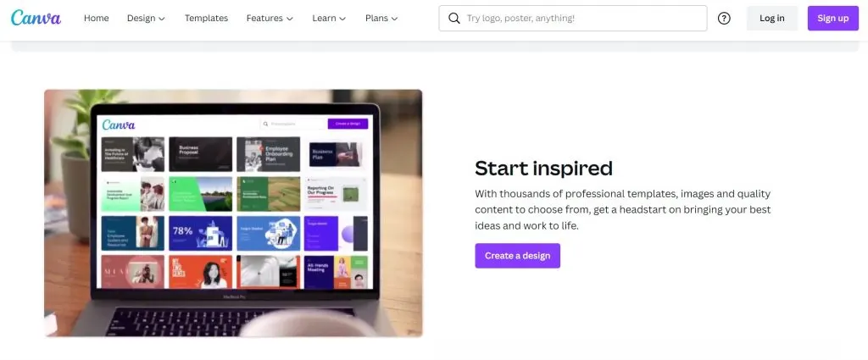868x360 pixels.
Task: Click the 78% statistic template thumbnail
Action: point(200,233)
